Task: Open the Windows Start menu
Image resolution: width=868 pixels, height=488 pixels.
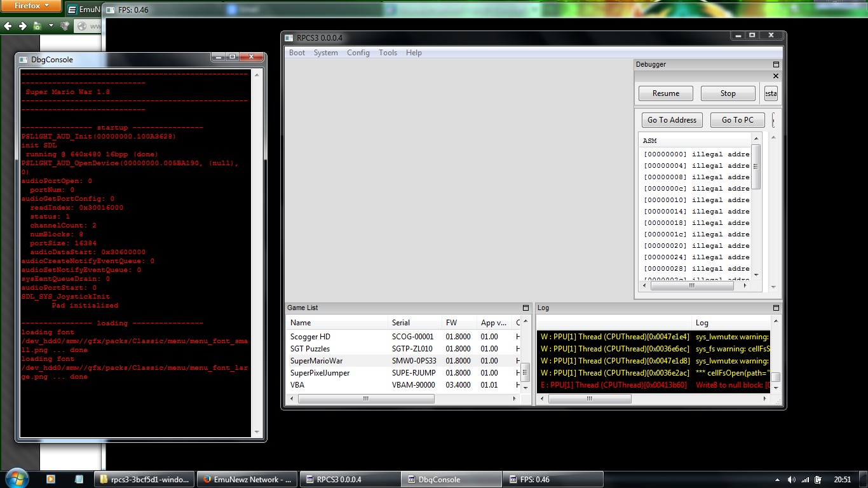Action: (x=17, y=478)
